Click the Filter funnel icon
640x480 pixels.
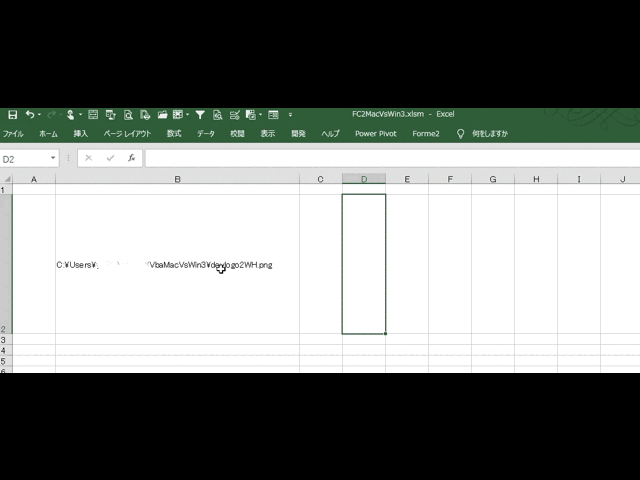200,115
